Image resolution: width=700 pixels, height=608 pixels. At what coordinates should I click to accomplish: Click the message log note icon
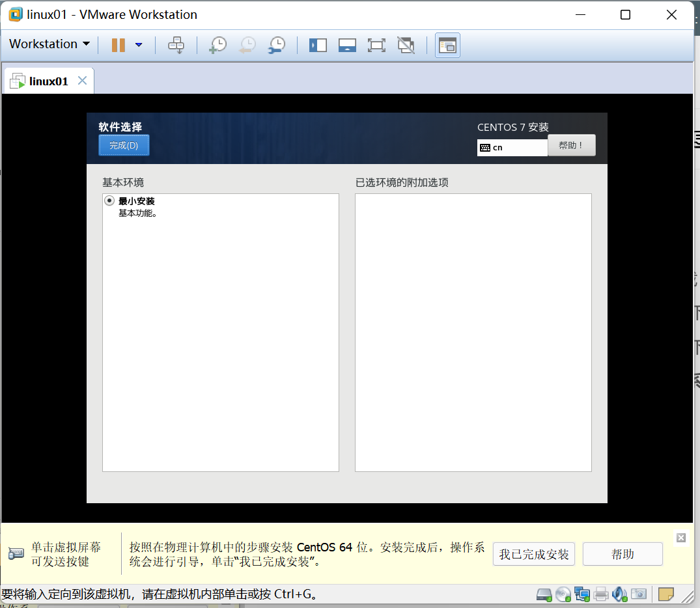click(x=665, y=594)
